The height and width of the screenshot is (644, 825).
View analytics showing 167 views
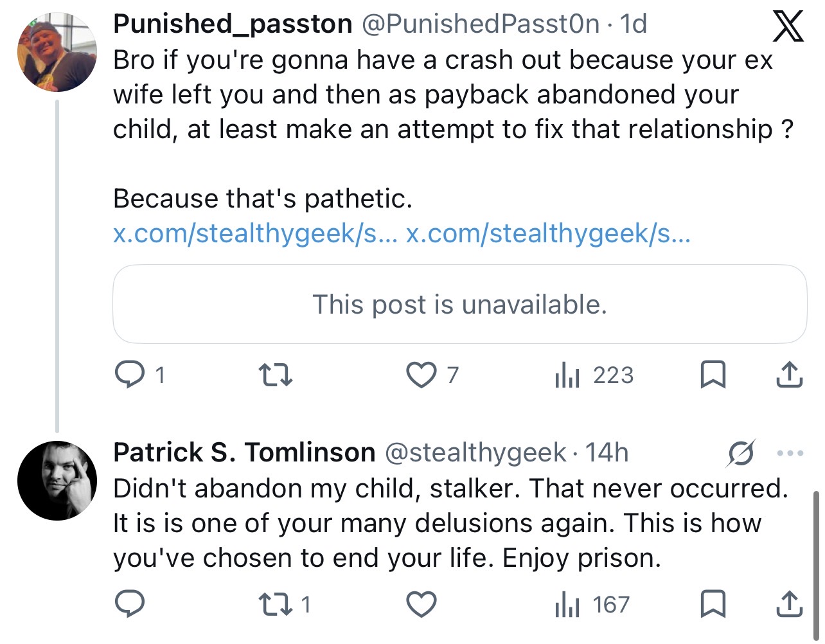point(592,604)
